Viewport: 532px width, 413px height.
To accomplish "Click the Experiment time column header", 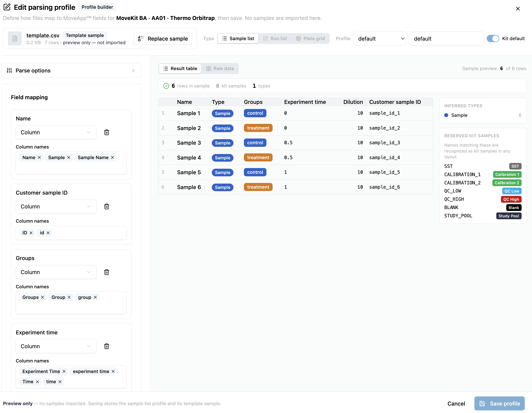I will [x=305, y=102].
